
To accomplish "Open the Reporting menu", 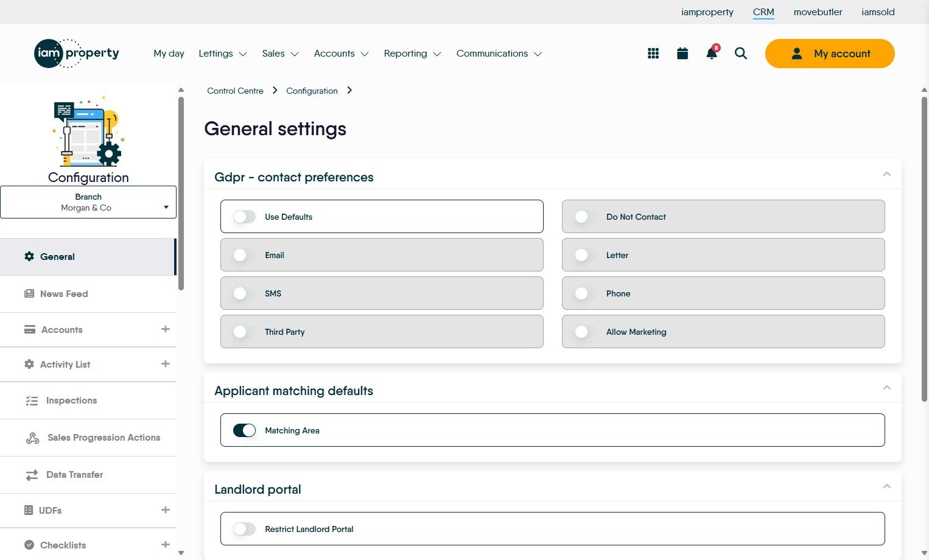I will pos(412,54).
